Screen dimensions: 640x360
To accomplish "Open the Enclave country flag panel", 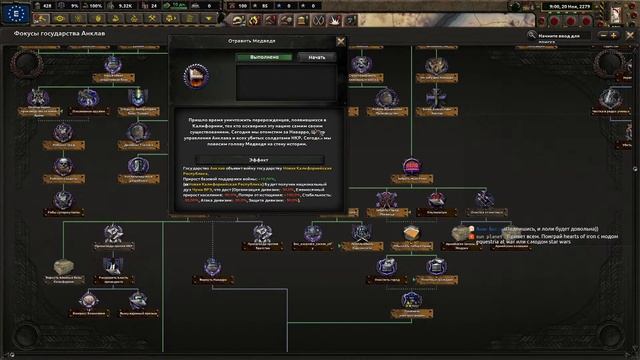I will [16, 13].
